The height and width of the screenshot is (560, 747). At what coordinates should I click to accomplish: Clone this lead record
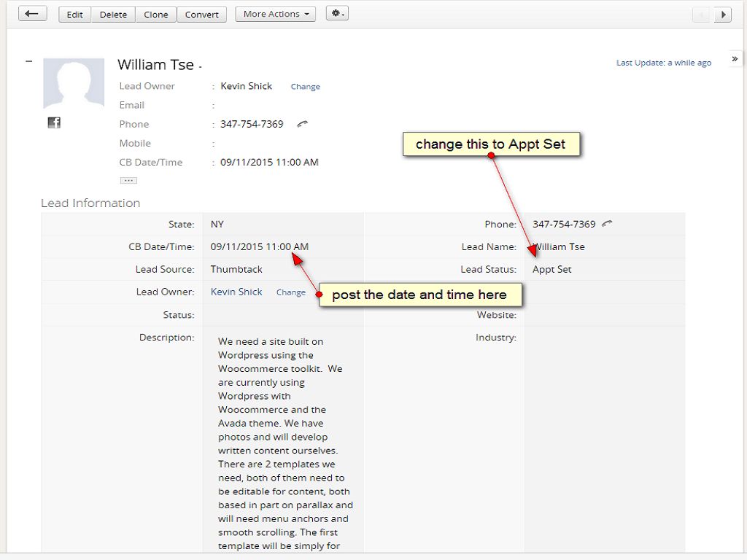[x=156, y=15]
